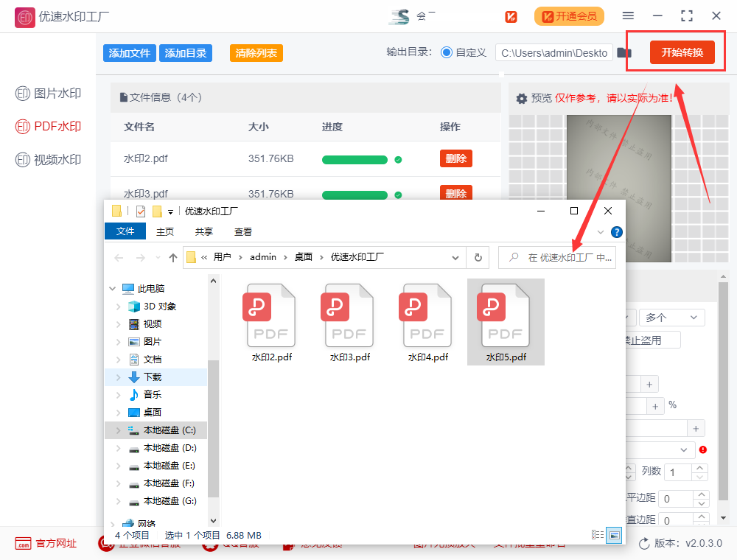This screenshot has width=737, height=560.
Task: Open the 图片水印 section in sidebar
Action: [x=48, y=94]
